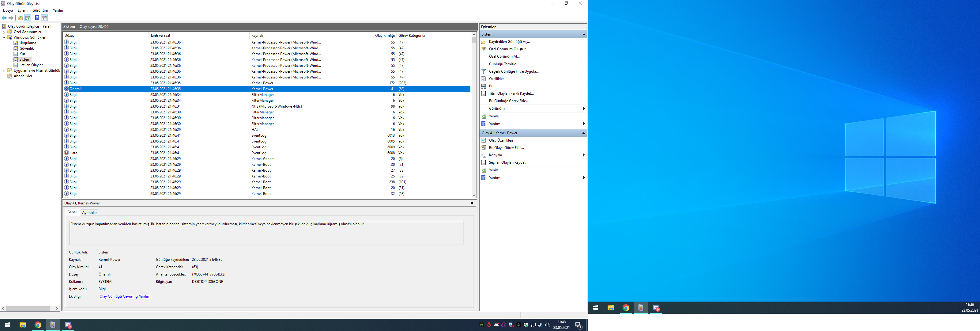The height and width of the screenshot is (331, 980).
Task: Open the Dosya menu
Action: tap(8, 10)
